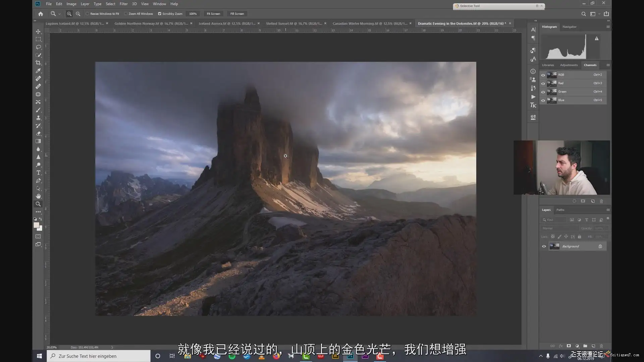Open the Filter menu

123,4
